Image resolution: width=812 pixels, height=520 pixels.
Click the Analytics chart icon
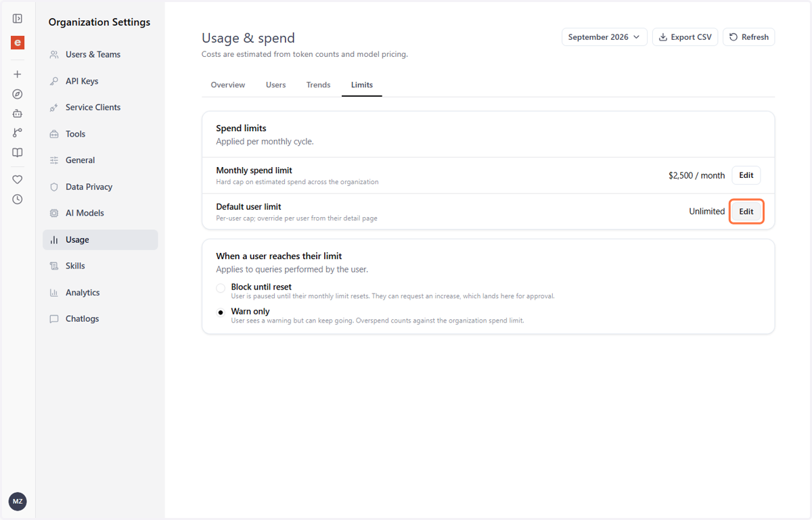[x=54, y=293]
